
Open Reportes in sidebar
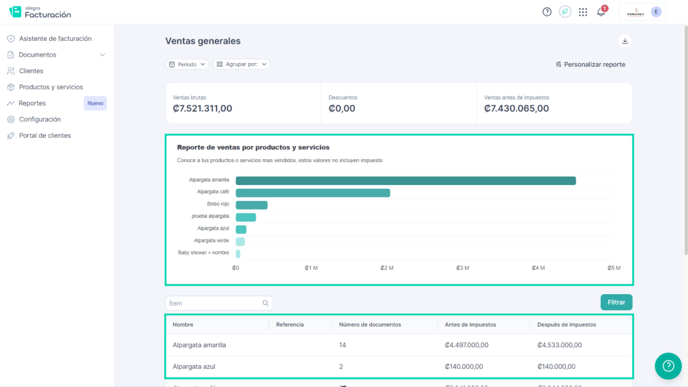click(32, 103)
